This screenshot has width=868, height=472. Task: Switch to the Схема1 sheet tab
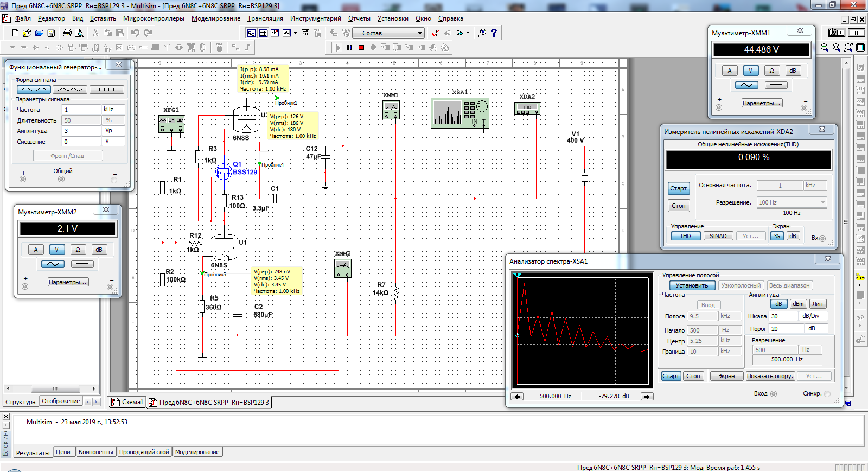pos(129,402)
